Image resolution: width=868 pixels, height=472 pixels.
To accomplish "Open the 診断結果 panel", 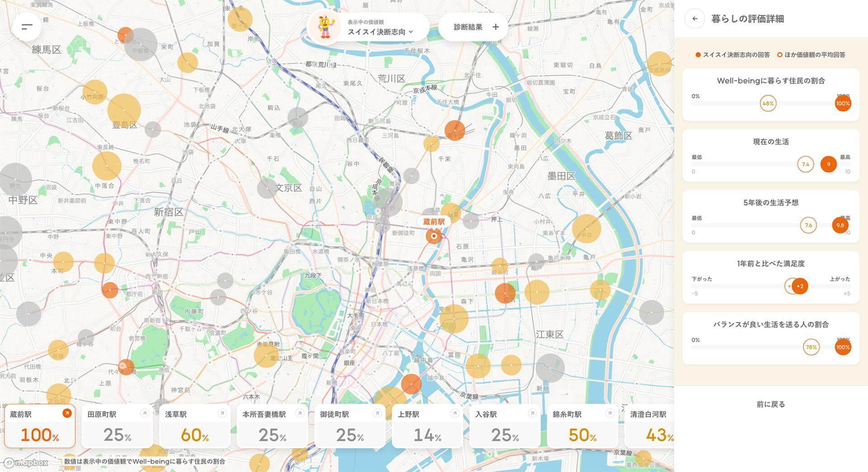I will pos(468,27).
